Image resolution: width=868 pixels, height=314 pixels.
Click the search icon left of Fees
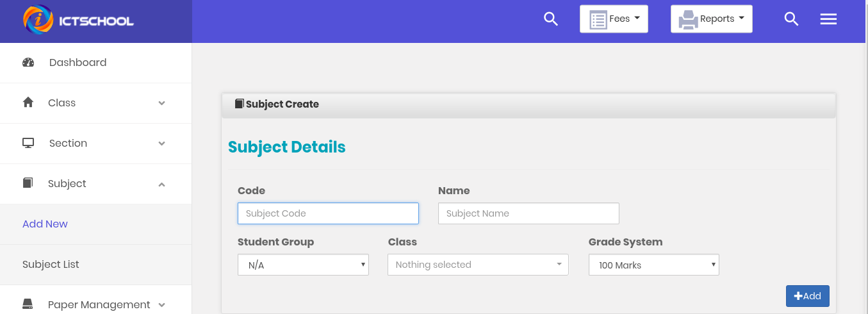pyautogui.click(x=551, y=19)
